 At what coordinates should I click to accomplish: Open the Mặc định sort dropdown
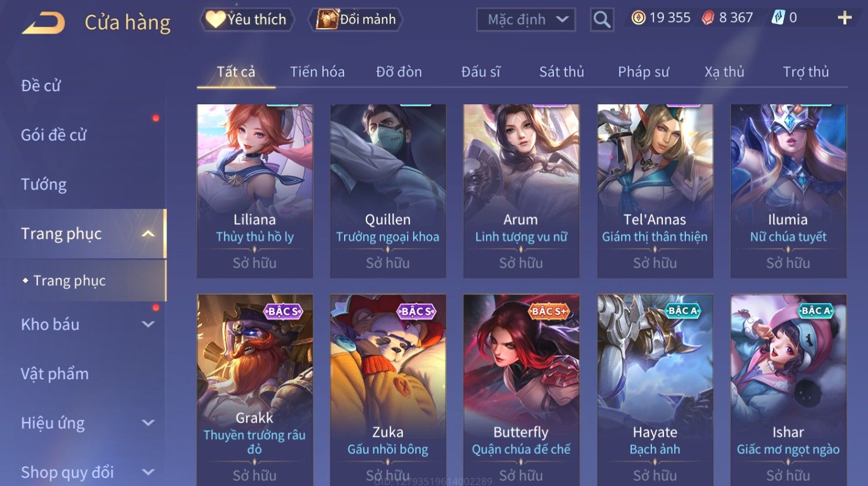pyautogui.click(x=526, y=20)
